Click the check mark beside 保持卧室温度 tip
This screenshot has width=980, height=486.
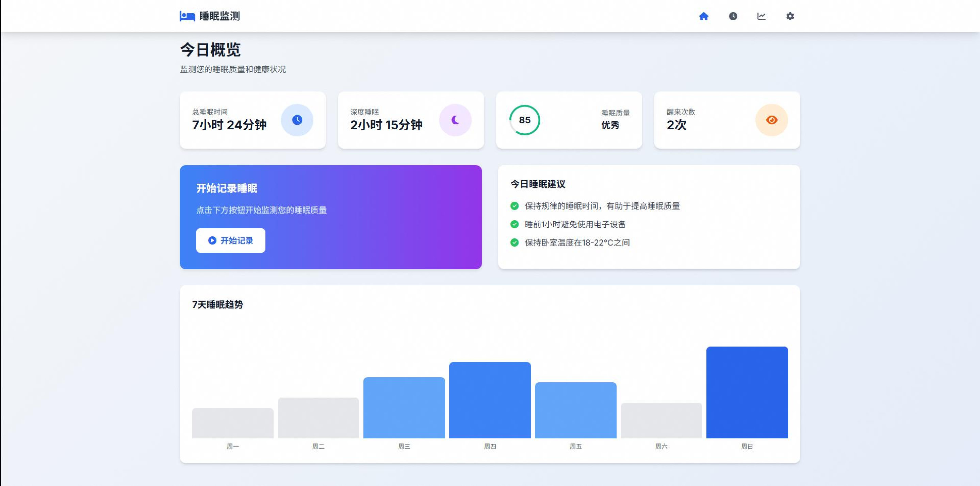[514, 242]
